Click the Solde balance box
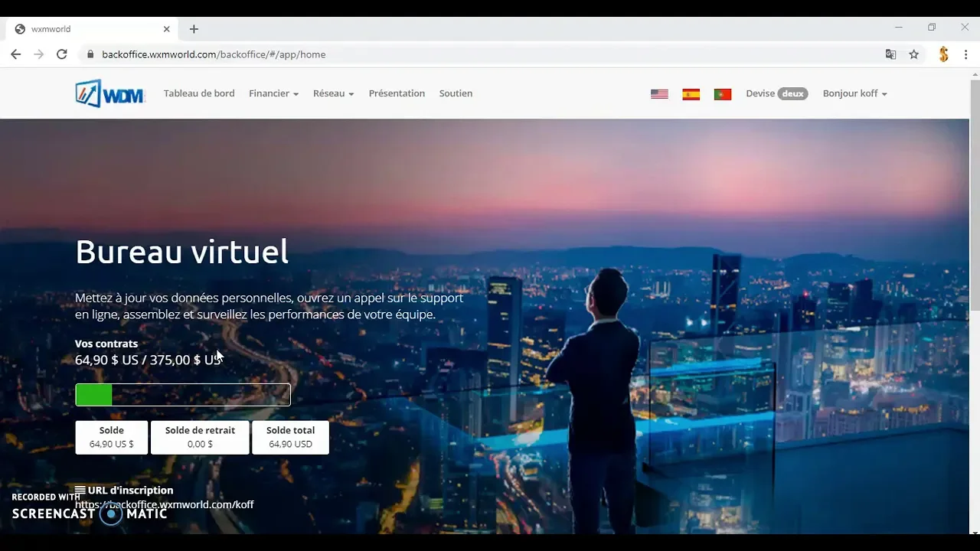The width and height of the screenshot is (980, 551). 112,437
